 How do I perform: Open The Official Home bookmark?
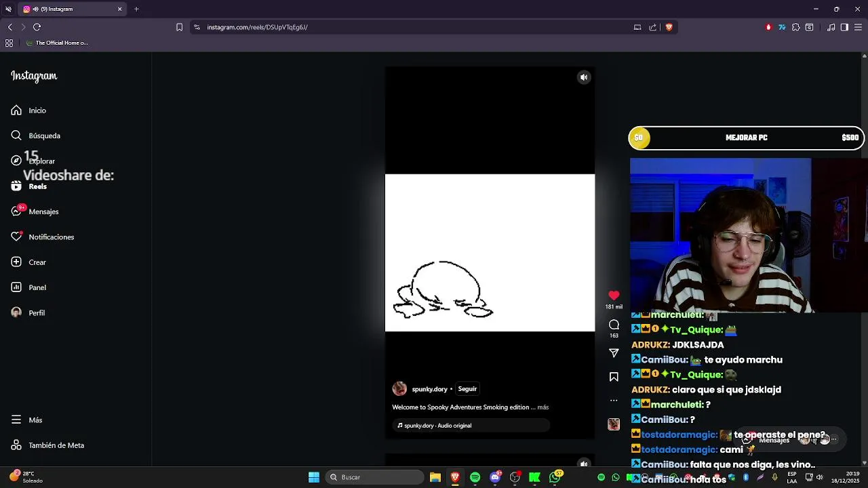click(x=56, y=43)
